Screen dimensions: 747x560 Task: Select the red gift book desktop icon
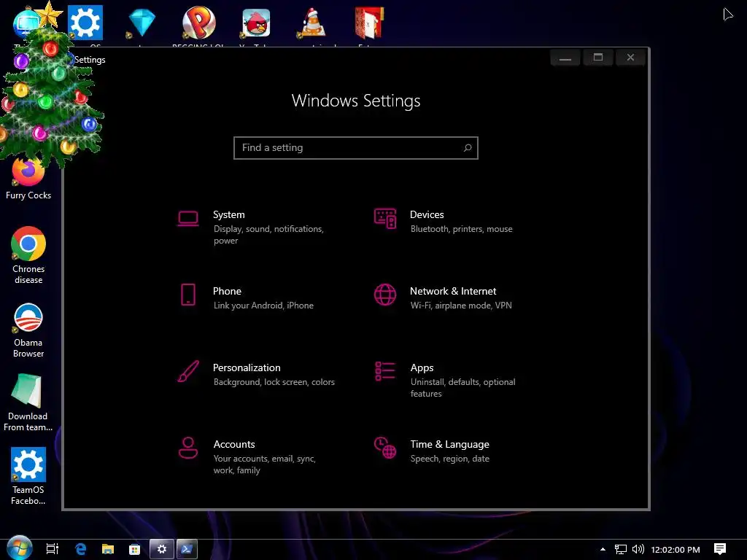coord(369,23)
